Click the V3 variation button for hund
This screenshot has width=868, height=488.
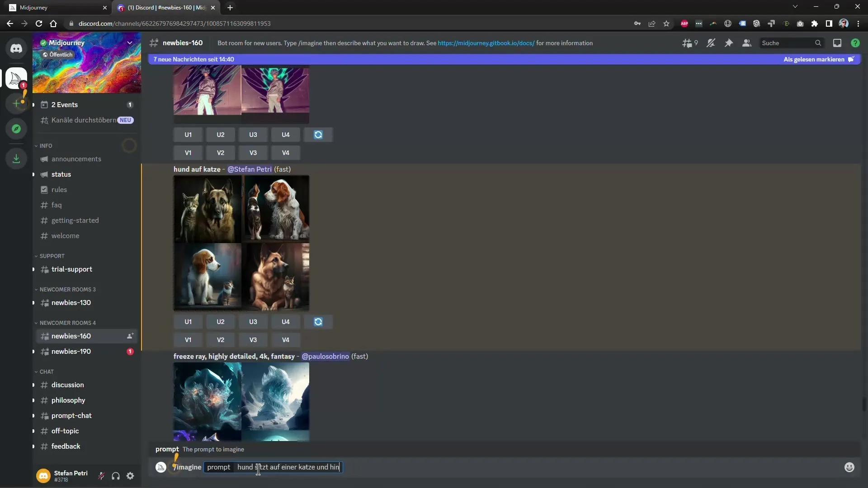253,340
